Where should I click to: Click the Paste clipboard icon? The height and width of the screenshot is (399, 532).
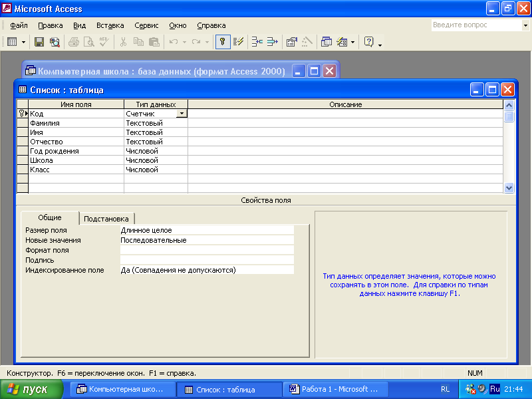click(x=154, y=42)
